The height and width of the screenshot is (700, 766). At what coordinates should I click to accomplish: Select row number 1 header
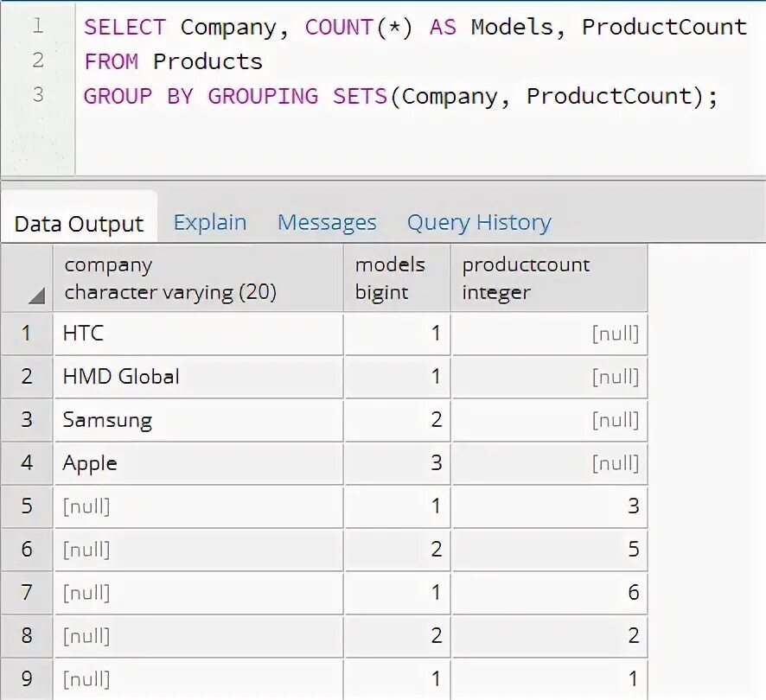point(27,334)
